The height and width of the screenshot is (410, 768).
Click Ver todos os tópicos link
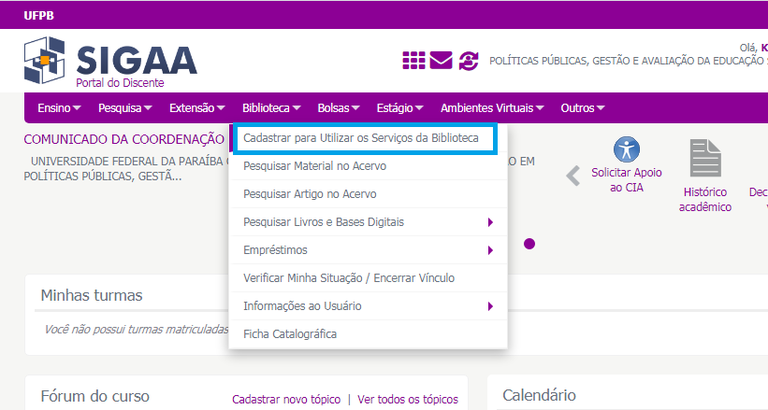pyautogui.click(x=408, y=399)
